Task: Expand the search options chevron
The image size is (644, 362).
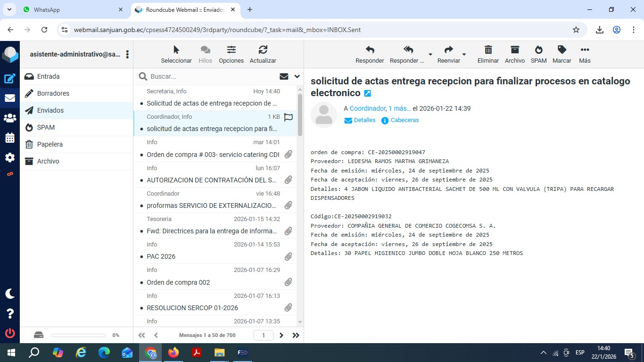Action: click(297, 76)
